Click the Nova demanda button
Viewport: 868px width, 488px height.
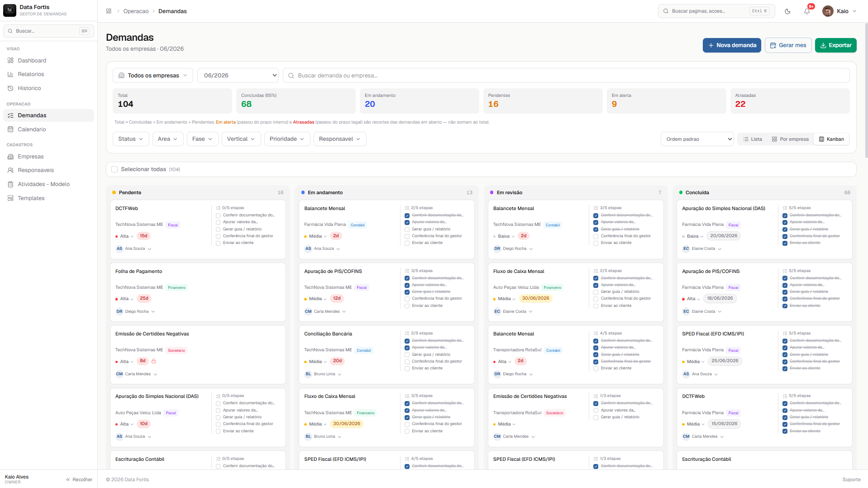click(732, 45)
